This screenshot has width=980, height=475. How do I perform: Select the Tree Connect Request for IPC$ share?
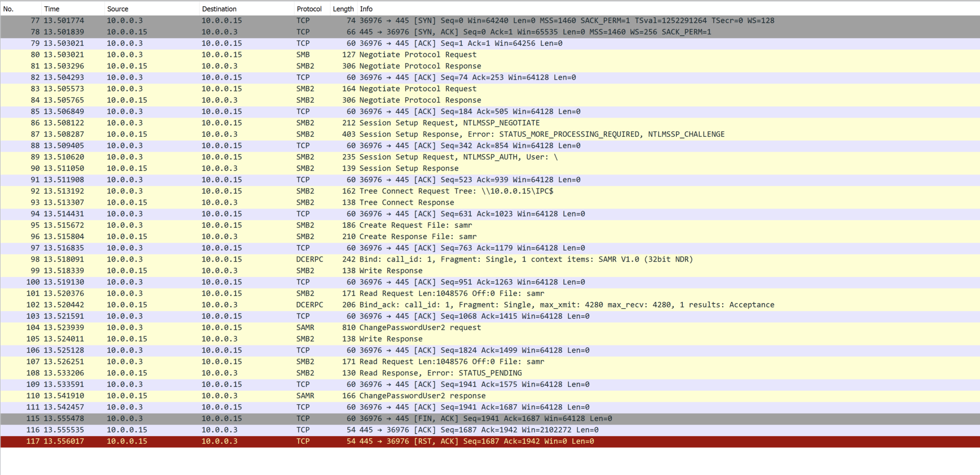[287, 191]
